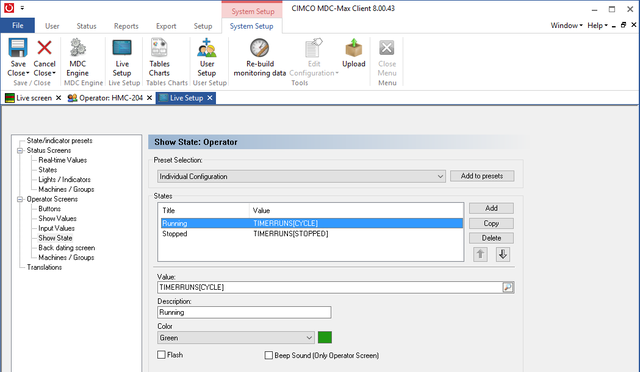Select Buttons tree item
Screen dimensions: 640x372
click(x=49, y=209)
